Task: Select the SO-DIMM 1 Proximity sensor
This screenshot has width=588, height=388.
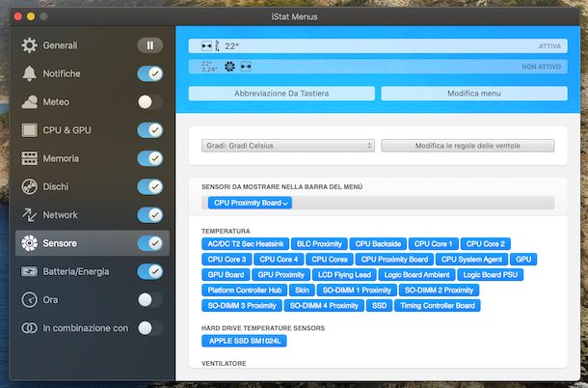Action: [357, 291]
